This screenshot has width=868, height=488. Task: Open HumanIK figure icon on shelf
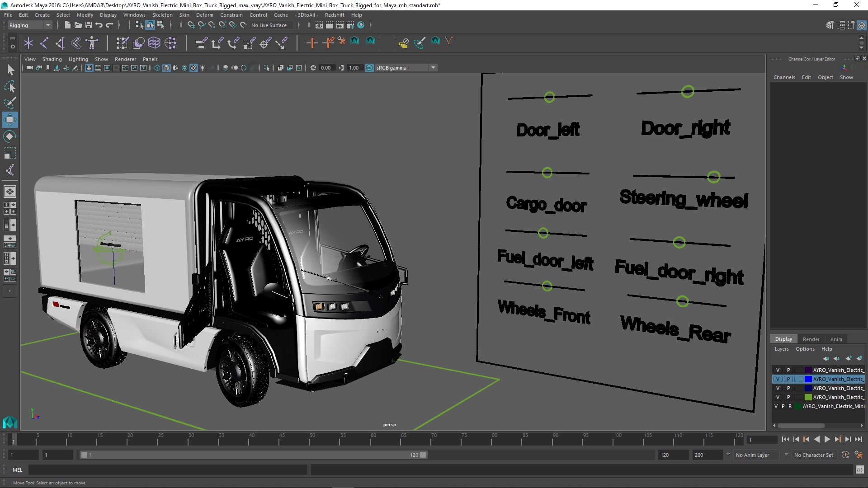92,43
